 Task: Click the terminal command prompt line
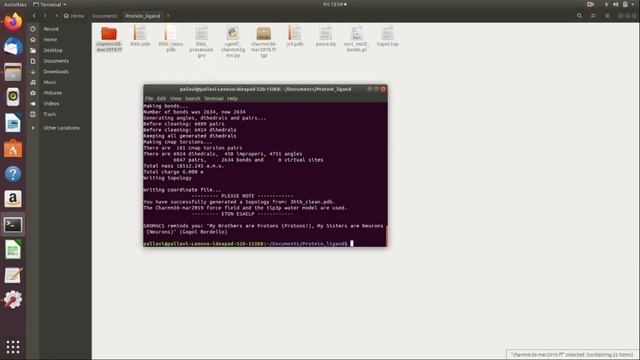pos(248,244)
